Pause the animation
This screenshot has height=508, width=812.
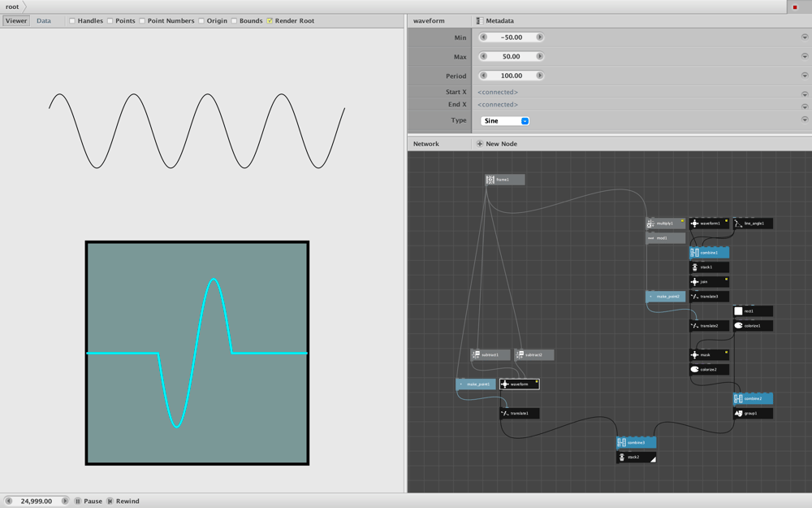[x=88, y=501]
